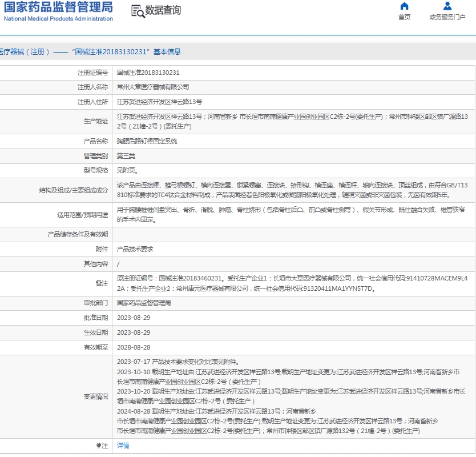Click the 批准日期 value 2023-08-29

(134, 318)
